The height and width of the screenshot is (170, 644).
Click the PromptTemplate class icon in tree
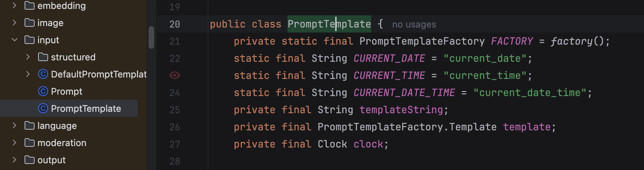[x=43, y=109]
